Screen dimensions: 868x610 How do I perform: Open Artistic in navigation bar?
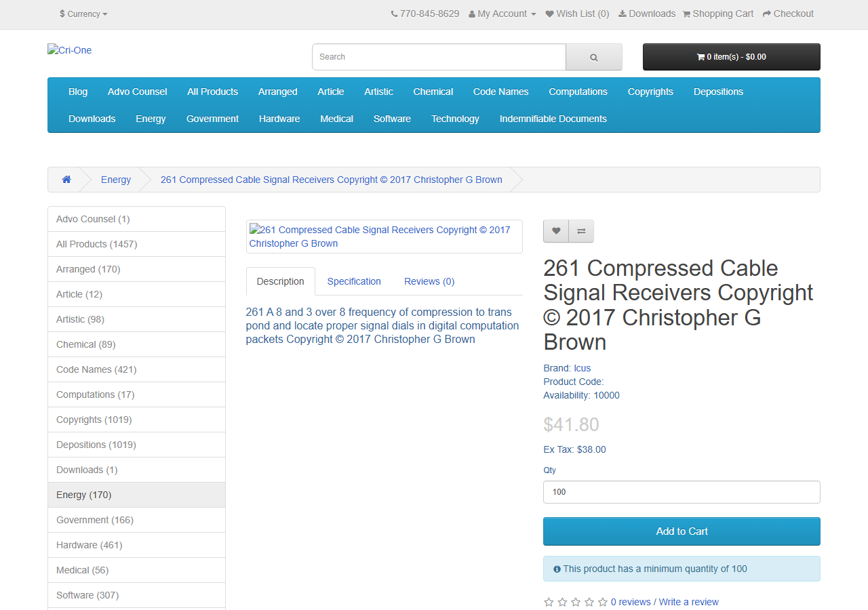378,91
